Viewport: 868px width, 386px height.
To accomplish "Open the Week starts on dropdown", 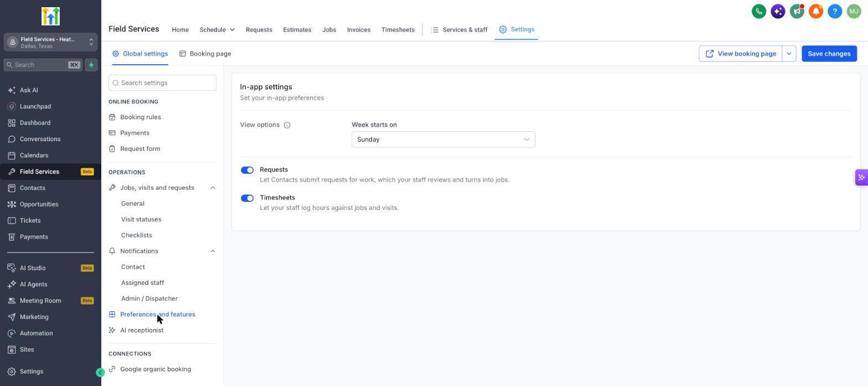I will [443, 140].
